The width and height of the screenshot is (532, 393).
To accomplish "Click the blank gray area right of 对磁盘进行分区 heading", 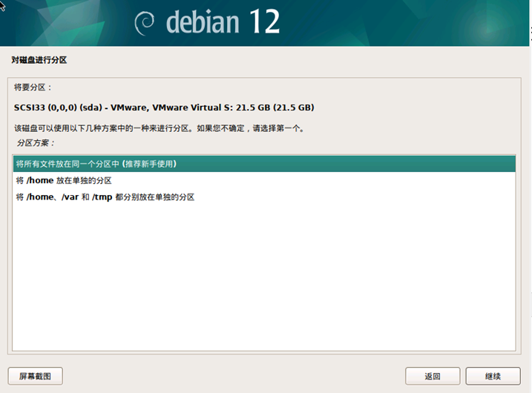I will point(297,59).
